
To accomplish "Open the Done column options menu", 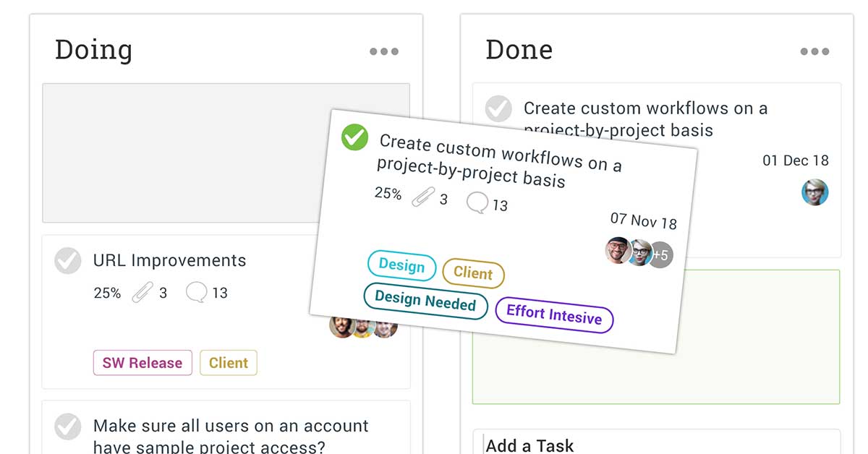I will [x=814, y=51].
